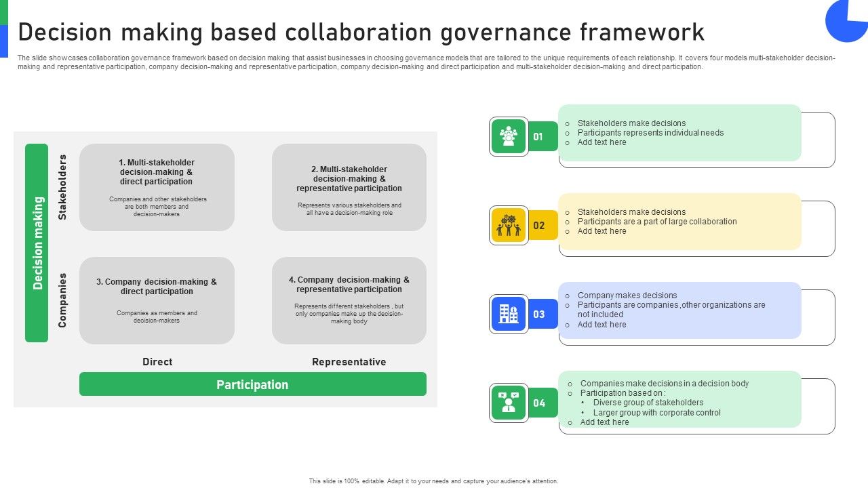The width and height of the screenshot is (868, 488).
Task: Click 'Stakeholders make decisions' in box 02
Action: pos(631,212)
